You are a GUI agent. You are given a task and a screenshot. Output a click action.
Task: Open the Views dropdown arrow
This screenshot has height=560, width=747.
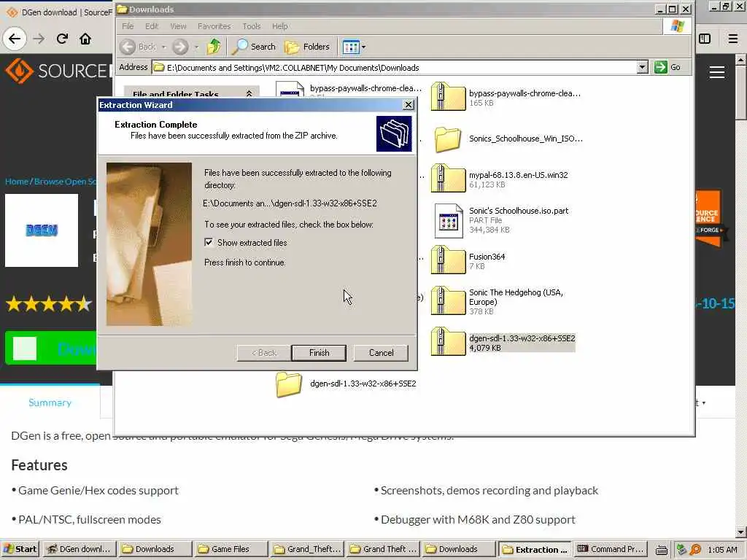point(364,47)
